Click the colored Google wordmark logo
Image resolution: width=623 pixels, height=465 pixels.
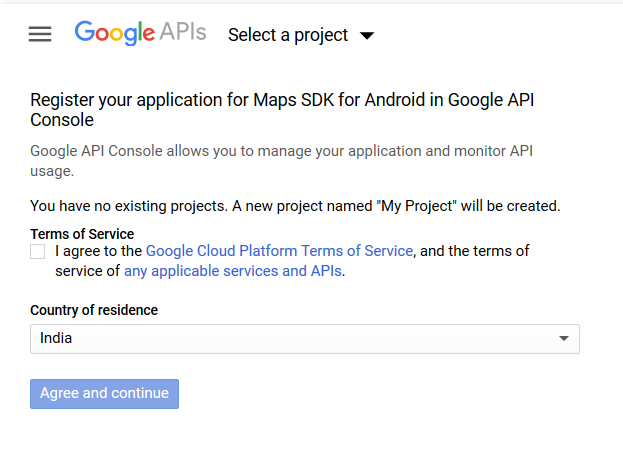(x=115, y=33)
